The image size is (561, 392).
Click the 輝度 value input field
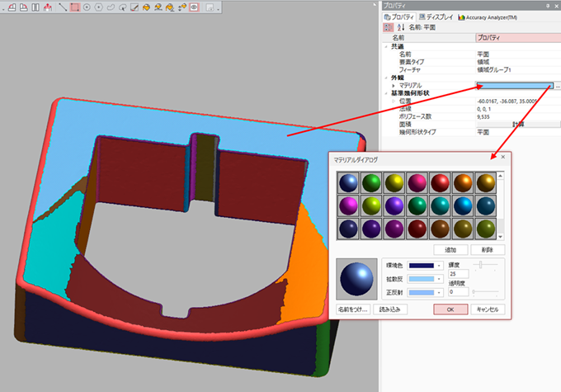pyautogui.click(x=458, y=273)
